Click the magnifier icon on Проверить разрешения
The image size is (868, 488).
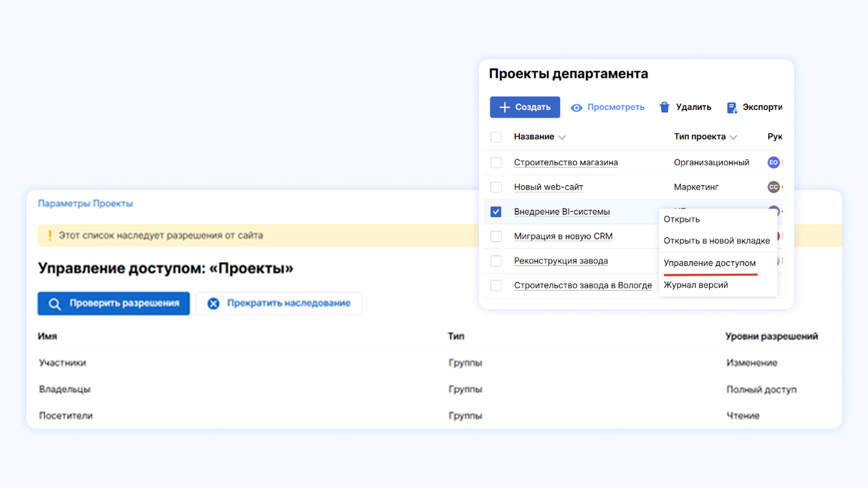[55, 304]
